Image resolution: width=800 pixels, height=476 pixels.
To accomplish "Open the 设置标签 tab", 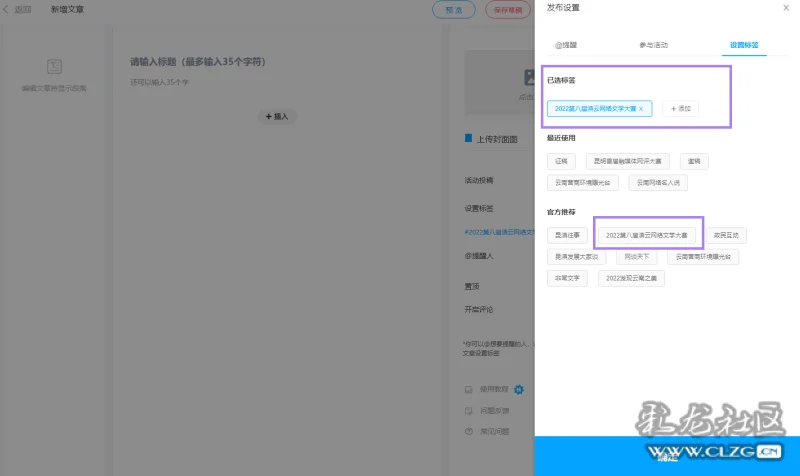I will click(744, 45).
